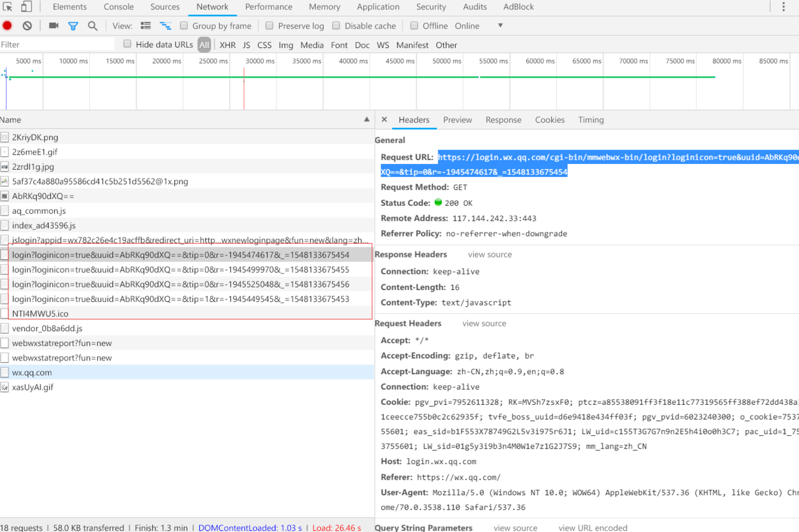
Task: Click the document icon beside aq_common.js
Action: pos(5,211)
